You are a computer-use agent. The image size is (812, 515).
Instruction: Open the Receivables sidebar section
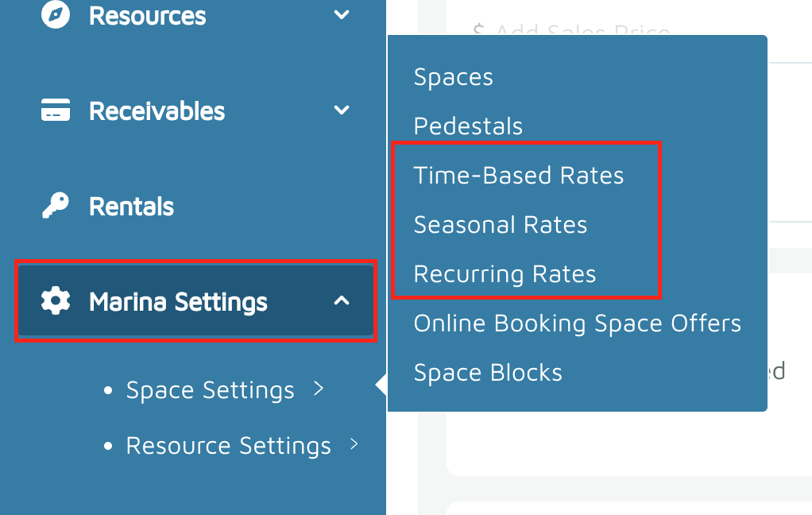click(157, 111)
